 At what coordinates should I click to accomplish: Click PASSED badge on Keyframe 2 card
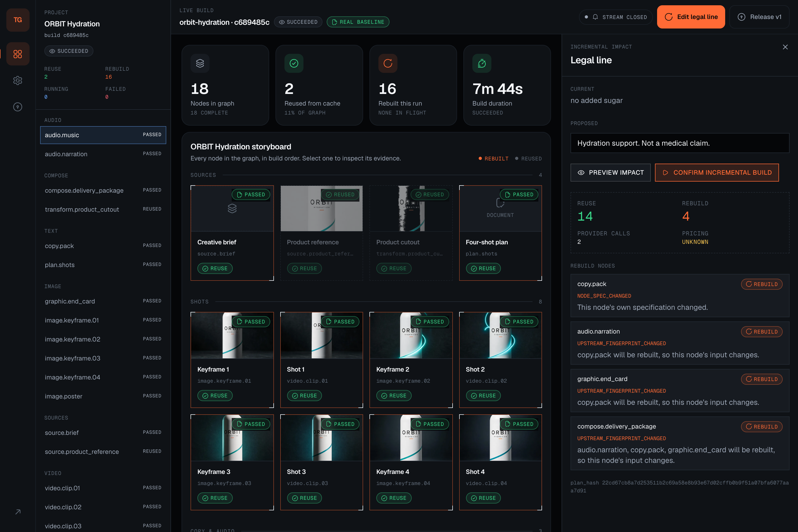(430, 322)
